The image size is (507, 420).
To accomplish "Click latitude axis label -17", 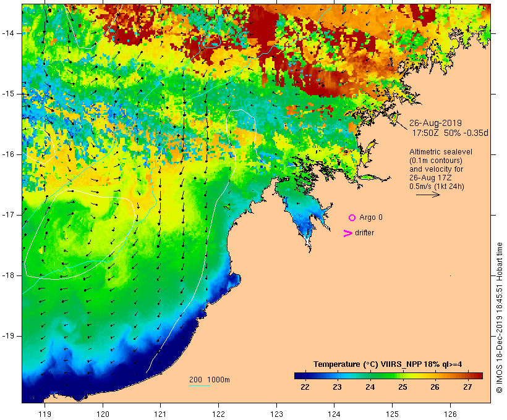I will point(8,215).
